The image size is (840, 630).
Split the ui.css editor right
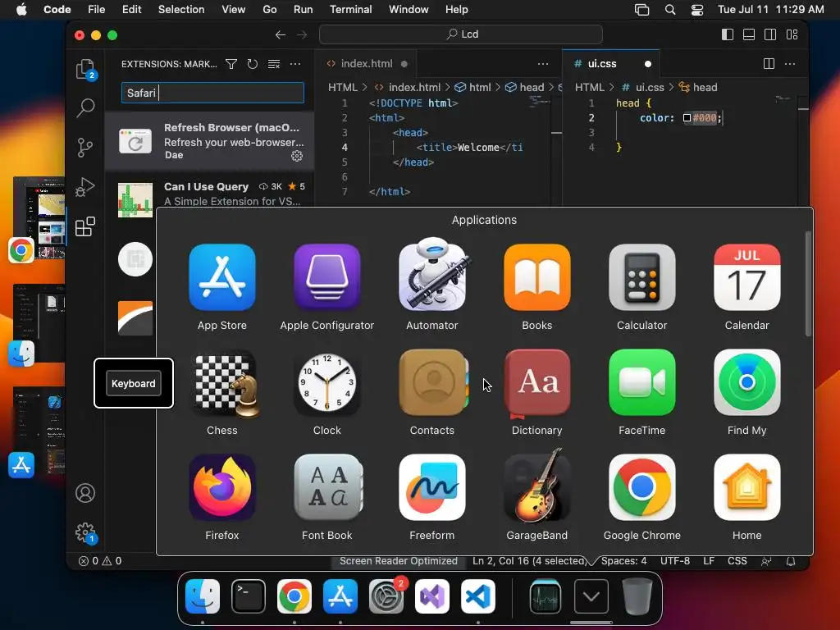coord(769,64)
